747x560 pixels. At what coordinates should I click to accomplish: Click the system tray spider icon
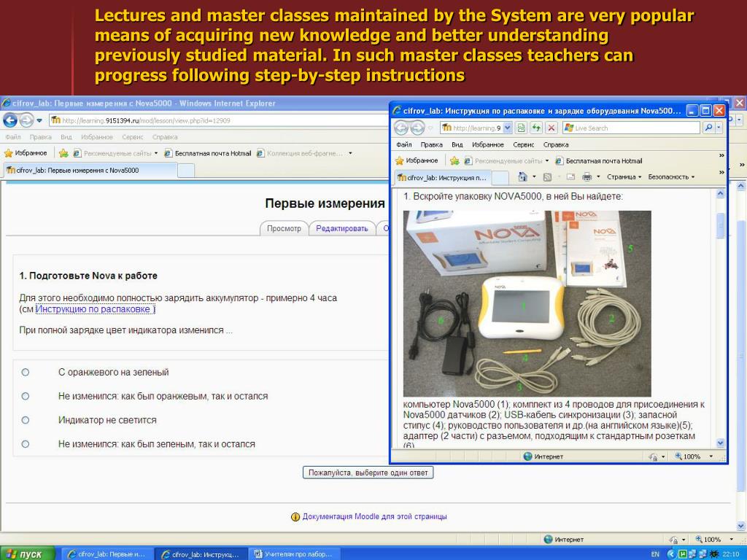[x=714, y=554]
